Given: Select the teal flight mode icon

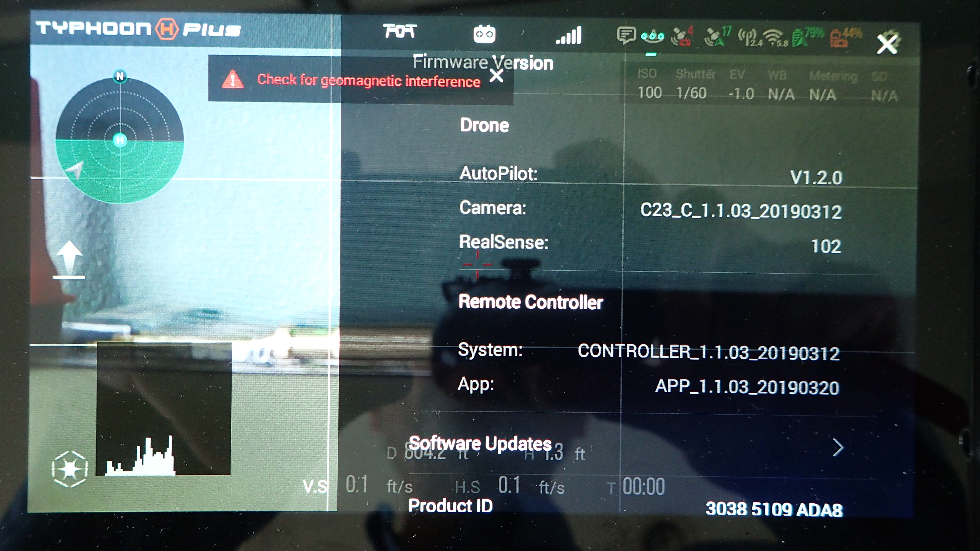Looking at the screenshot, I should point(652,36).
